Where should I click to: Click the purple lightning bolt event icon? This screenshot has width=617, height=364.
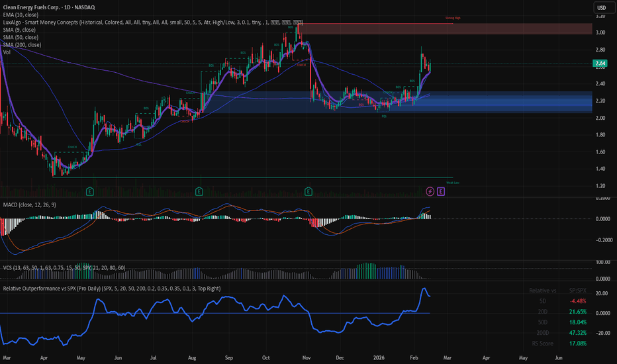click(430, 192)
